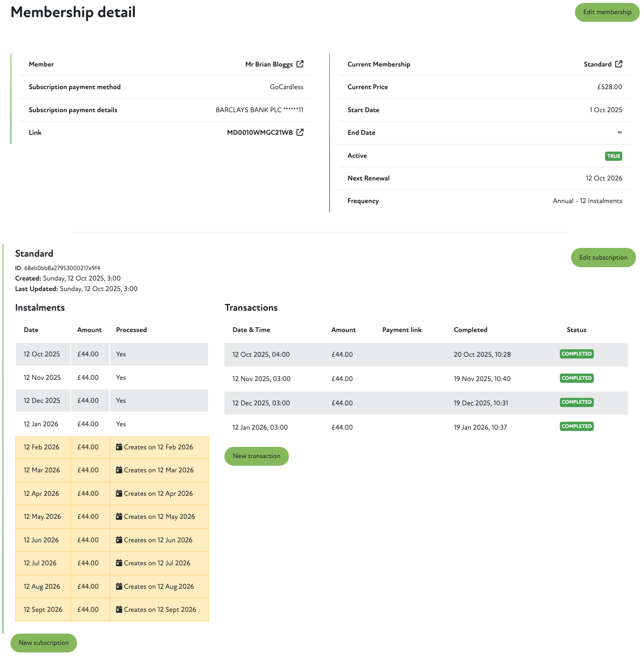The image size is (644, 660).
Task: Open the Standard current membership link
Action: coord(597,64)
